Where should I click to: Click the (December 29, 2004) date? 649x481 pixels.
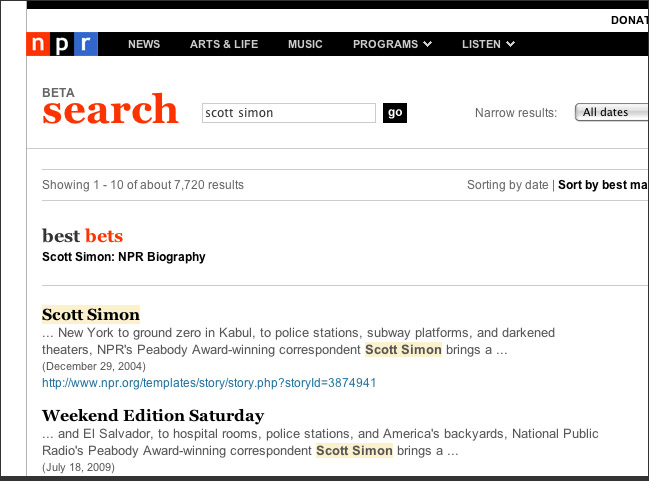94,366
